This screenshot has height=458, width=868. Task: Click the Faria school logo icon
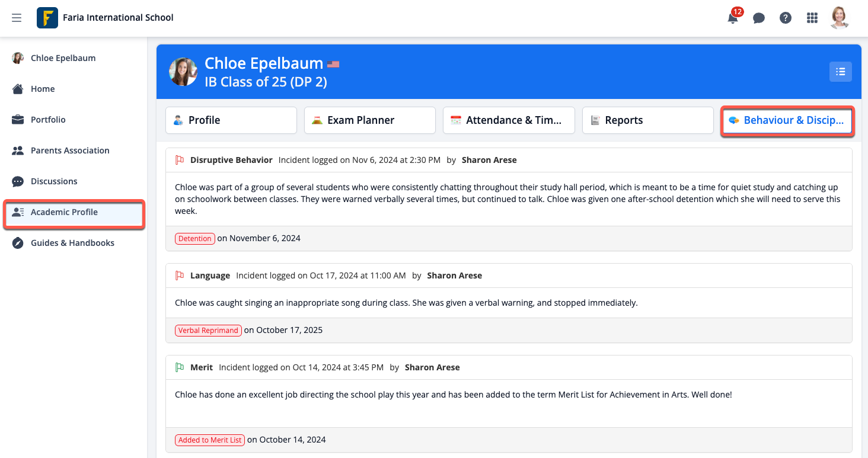pos(47,18)
